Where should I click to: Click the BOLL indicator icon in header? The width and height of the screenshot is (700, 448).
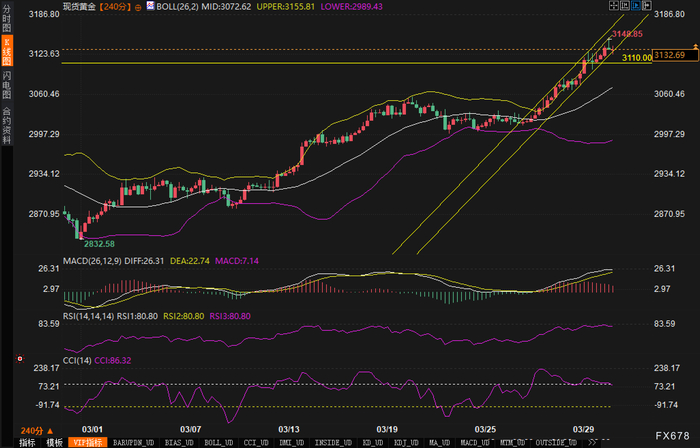pos(150,6)
